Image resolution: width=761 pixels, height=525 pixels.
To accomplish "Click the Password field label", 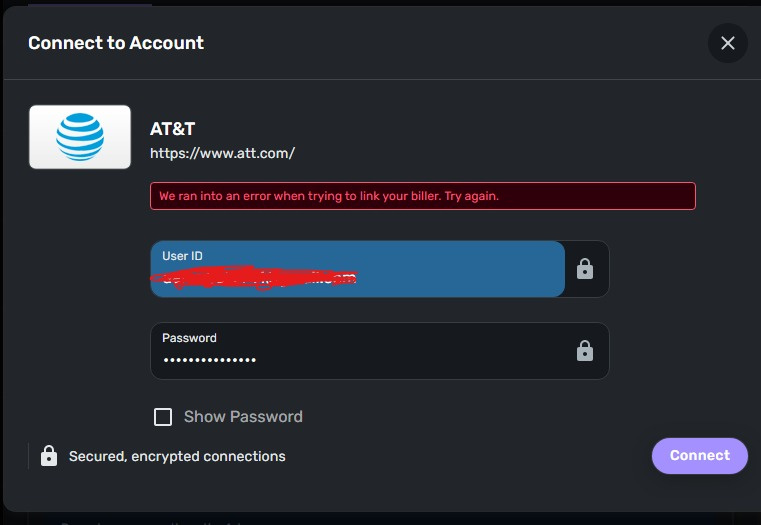I will tap(189, 338).
